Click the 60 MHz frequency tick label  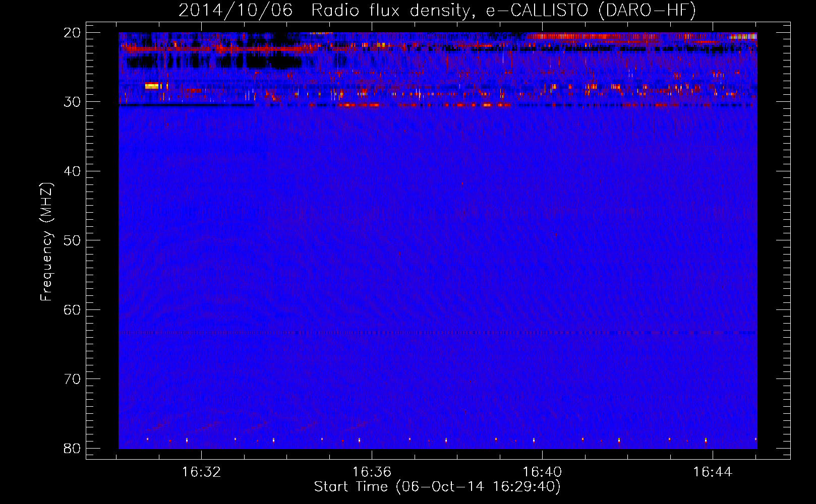point(72,310)
